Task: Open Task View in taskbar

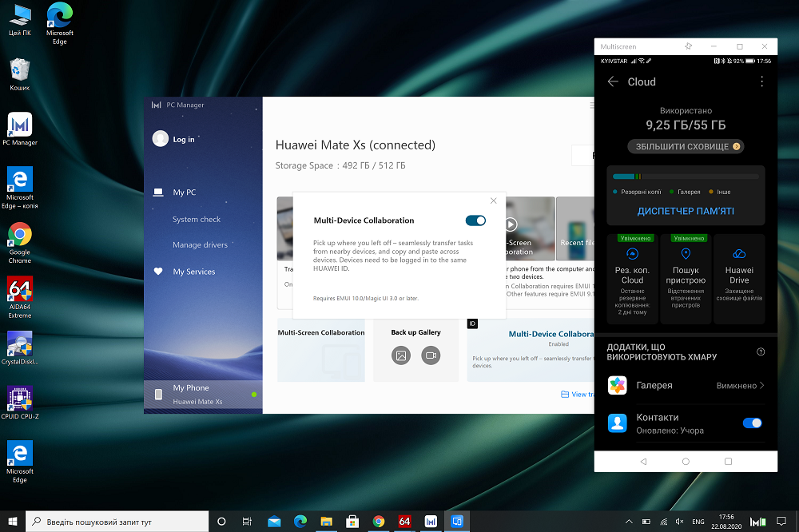Action: pyautogui.click(x=247, y=522)
